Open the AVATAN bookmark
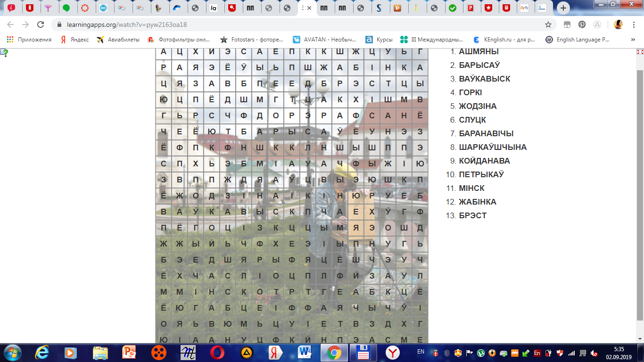This screenshot has height=362, width=644. coord(324,40)
